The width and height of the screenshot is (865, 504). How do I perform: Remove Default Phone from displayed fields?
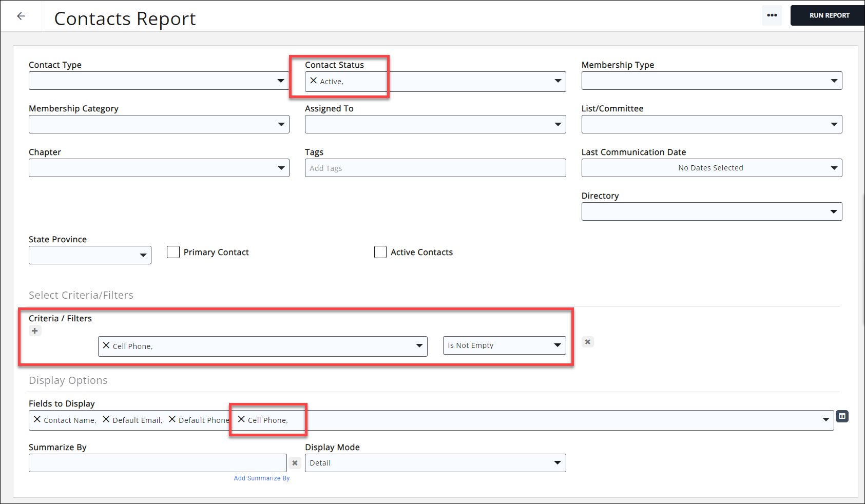172,419
